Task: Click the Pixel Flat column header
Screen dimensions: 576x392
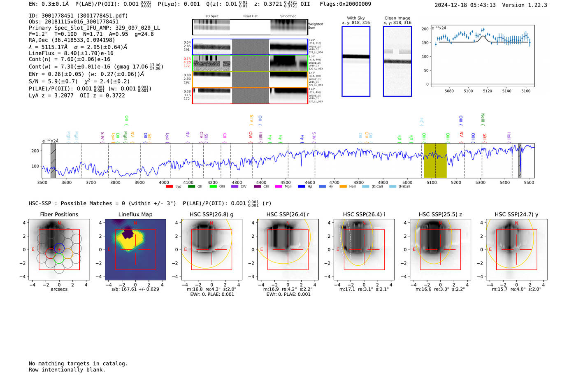Action: tap(251, 16)
